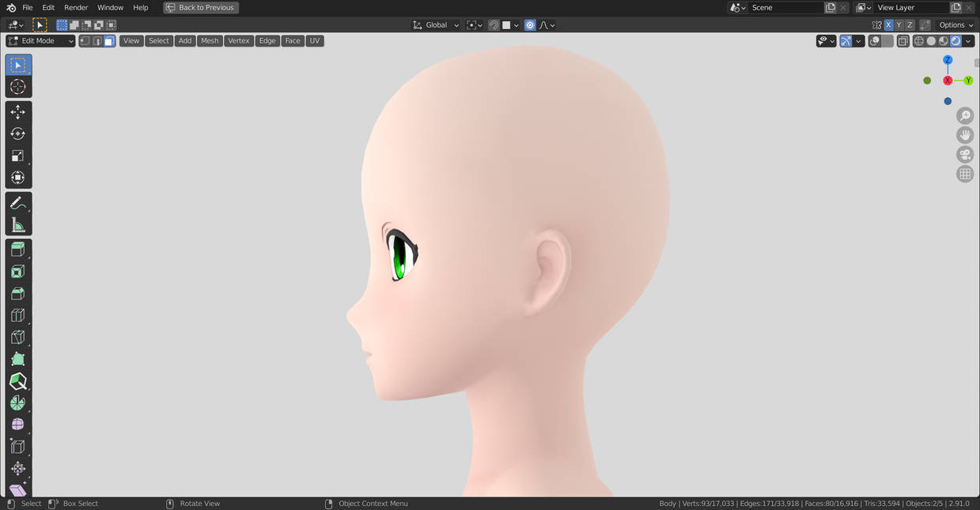The image size is (980, 510).
Task: Open the Edit Mode dropdown
Action: 40,41
